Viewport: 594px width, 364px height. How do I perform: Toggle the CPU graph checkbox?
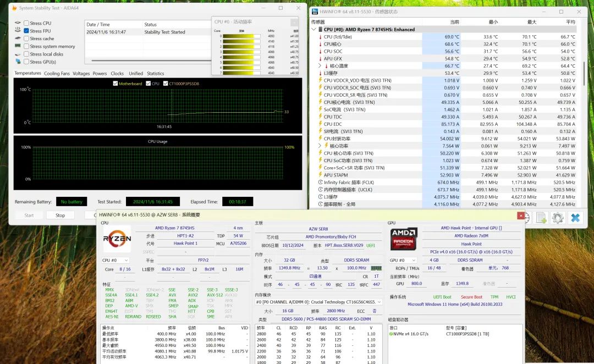[148, 84]
